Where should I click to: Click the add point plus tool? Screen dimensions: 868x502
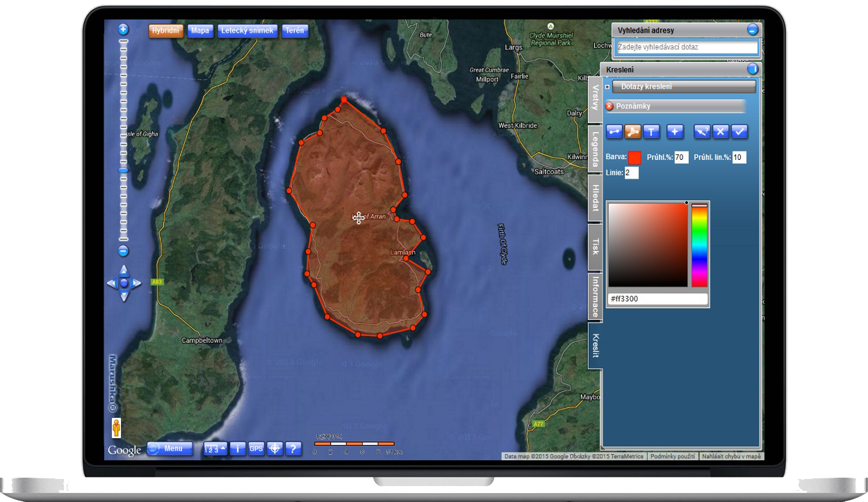point(675,131)
